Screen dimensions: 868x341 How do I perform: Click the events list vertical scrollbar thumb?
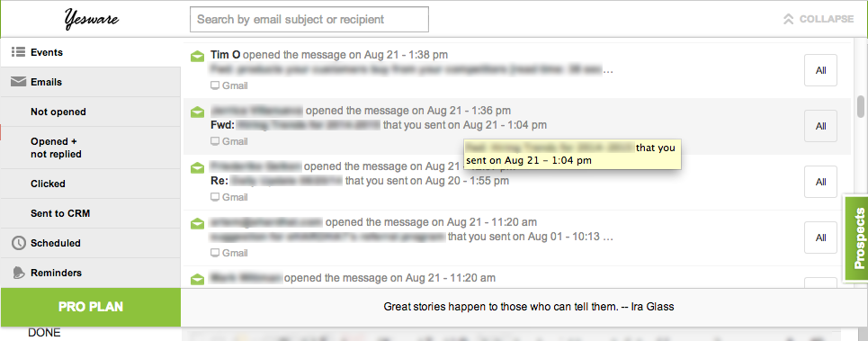tap(861, 106)
